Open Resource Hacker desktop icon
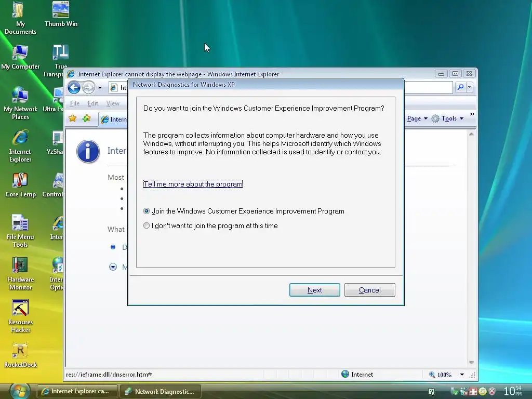Viewport: 532px width, 399px height. point(20,316)
